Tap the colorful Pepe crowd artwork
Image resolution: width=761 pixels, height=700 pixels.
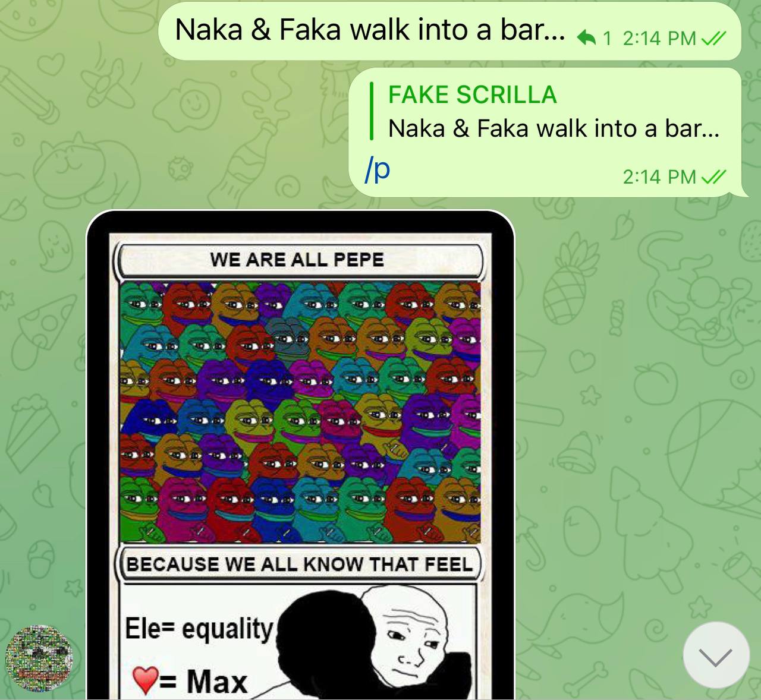click(x=300, y=412)
